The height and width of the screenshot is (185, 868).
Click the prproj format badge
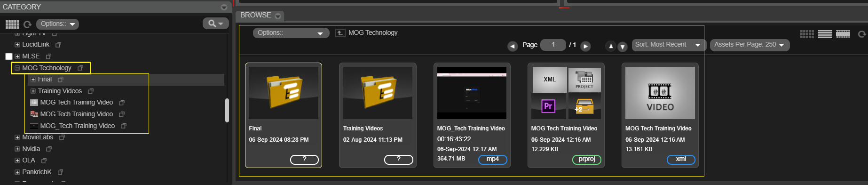click(587, 160)
